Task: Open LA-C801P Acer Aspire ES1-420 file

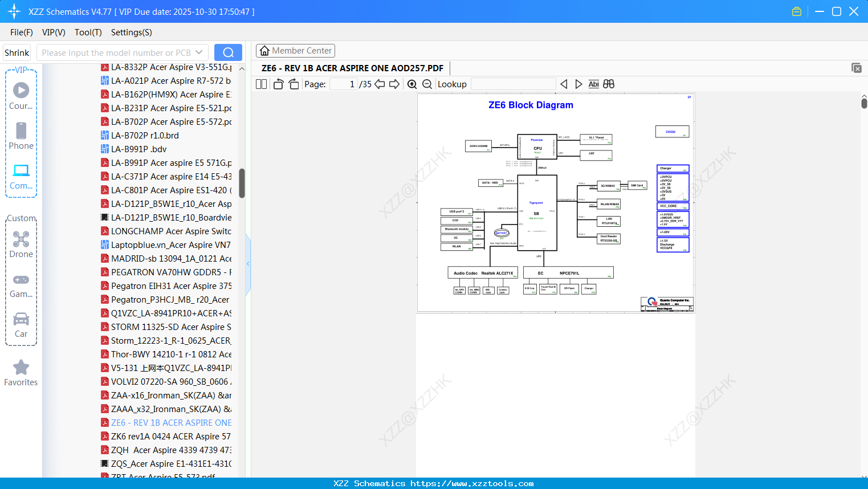Action: coord(166,190)
